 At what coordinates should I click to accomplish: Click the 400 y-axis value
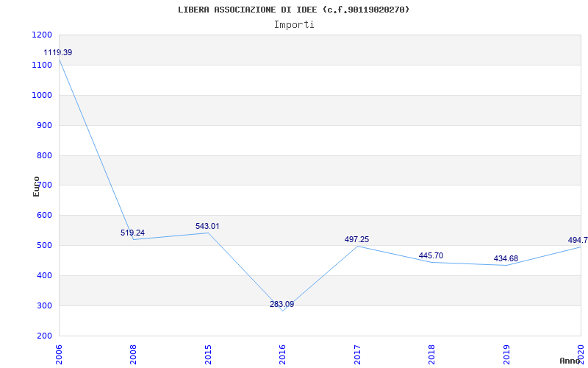point(44,275)
